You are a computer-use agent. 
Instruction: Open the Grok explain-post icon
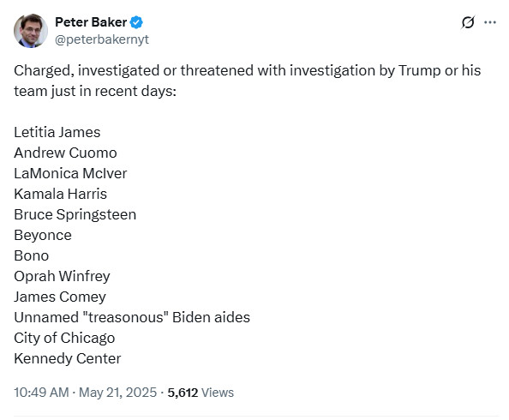468,22
